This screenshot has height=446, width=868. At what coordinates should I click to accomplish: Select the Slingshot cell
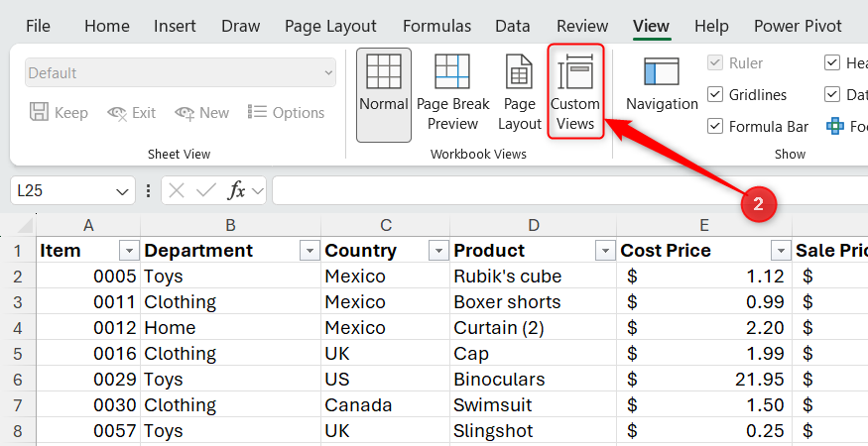[533, 430]
